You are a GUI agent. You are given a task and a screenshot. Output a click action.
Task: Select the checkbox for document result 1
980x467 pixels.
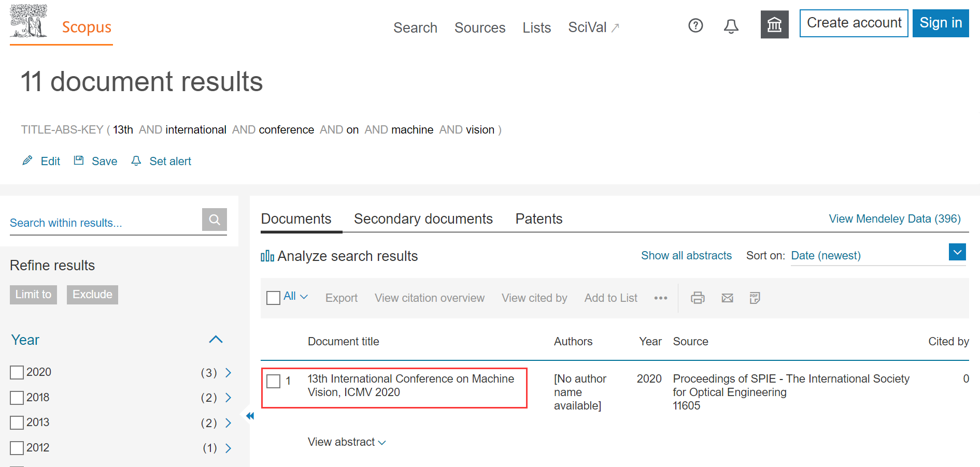[x=273, y=382]
